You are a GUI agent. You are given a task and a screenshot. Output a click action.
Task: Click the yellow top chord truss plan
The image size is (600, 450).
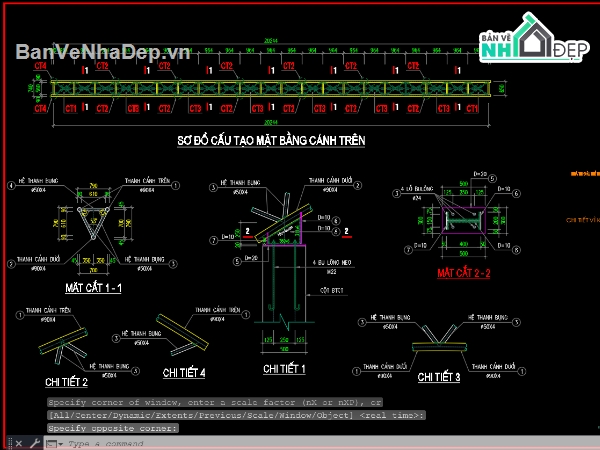271,88
